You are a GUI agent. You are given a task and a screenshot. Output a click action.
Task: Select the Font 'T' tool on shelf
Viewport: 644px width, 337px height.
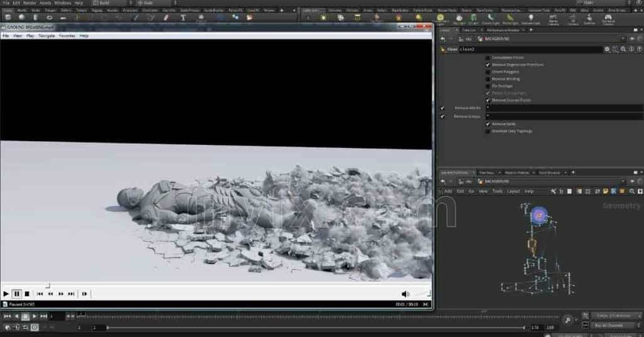183,18
